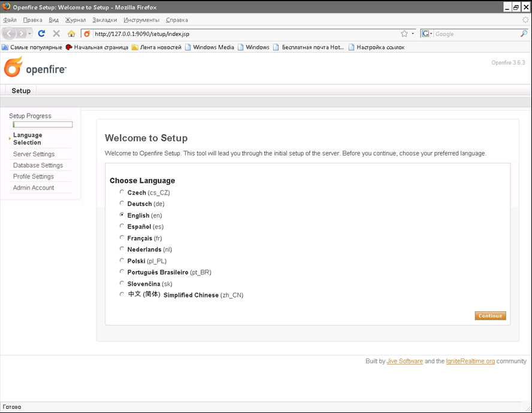
Task: Open the Вид menu
Action: point(53,20)
